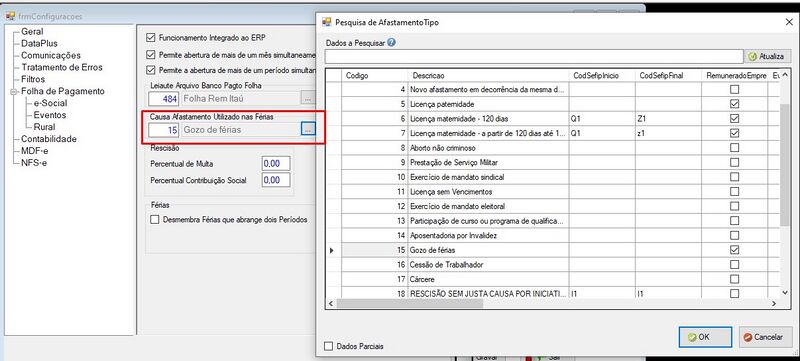Image resolution: width=800 pixels, height=361 pixels.
Task: Sort by the Descricao column header
Action: tap(488, 75)
